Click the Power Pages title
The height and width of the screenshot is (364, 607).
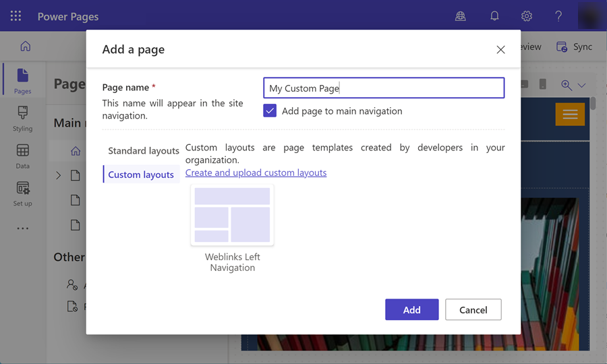pyautogui.click(x=68, y=17)
